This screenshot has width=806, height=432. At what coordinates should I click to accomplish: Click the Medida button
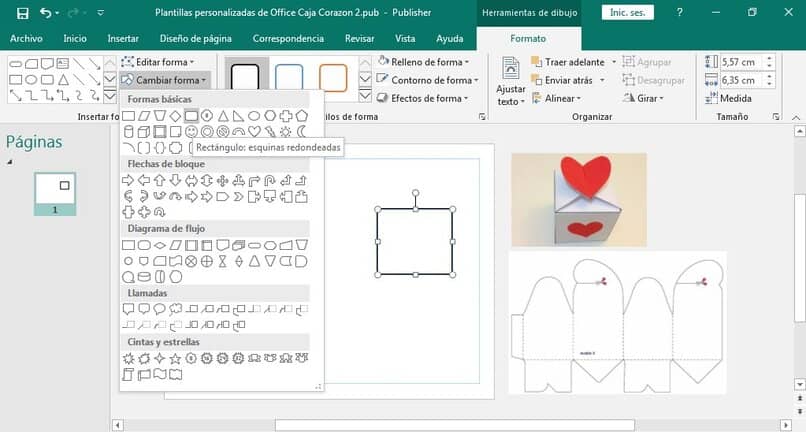tap(728, 98)
